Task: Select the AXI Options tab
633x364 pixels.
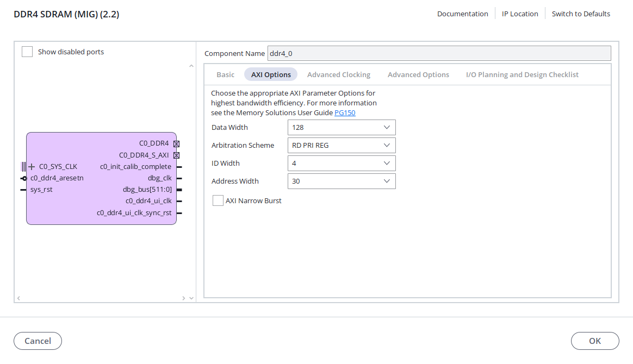Action: click(x=271, y=74)
